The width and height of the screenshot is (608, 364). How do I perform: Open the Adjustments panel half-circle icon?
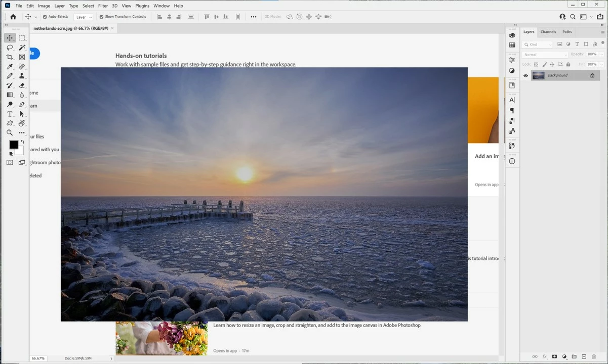(512, 71)
